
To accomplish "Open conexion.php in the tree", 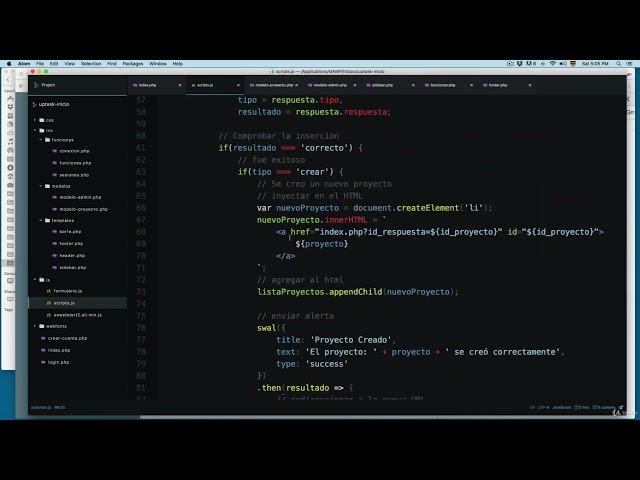I will [x=74, y=151].
